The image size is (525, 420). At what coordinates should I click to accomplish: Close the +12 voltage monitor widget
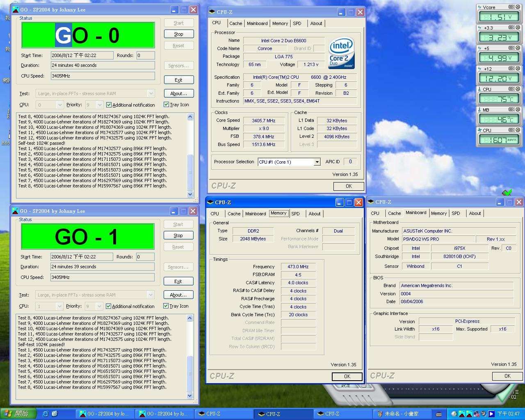click(x=518, y=68)
